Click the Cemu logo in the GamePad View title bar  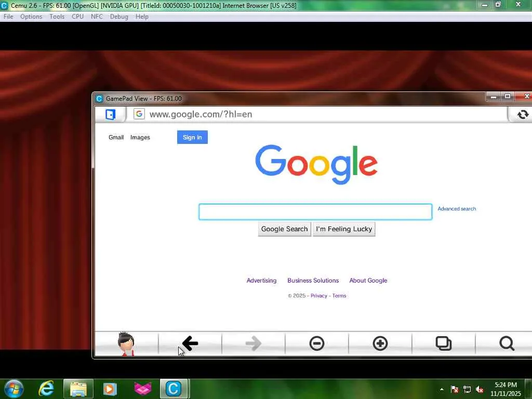coord(99,98)
